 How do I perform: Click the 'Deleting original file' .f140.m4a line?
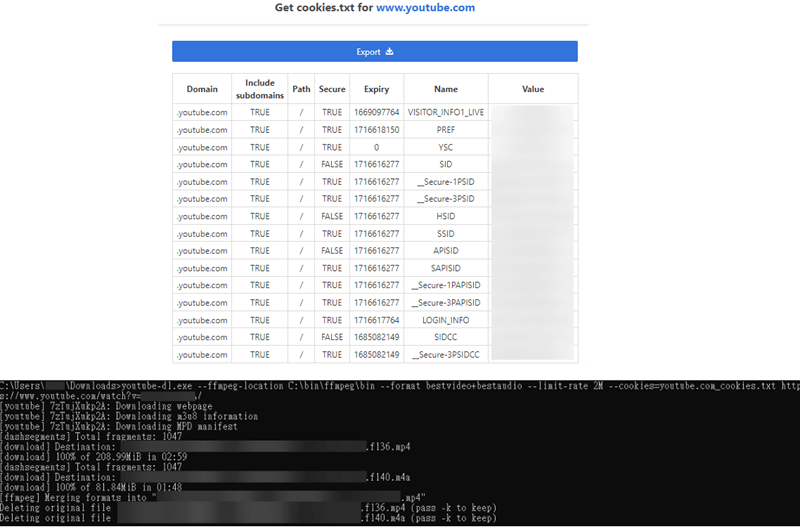248,518
